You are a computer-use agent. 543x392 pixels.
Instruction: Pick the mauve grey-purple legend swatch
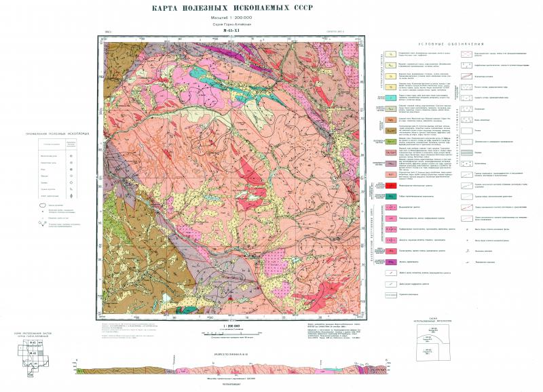tap(391, 163)
